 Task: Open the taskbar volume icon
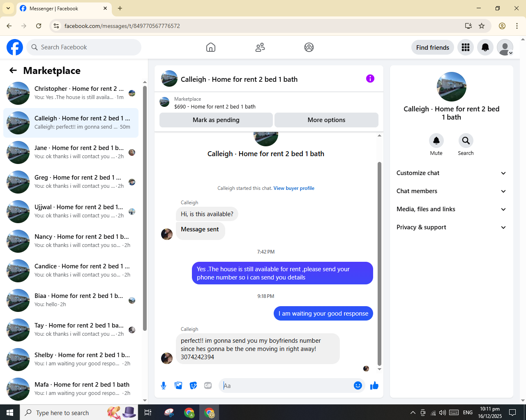point(442,413)
